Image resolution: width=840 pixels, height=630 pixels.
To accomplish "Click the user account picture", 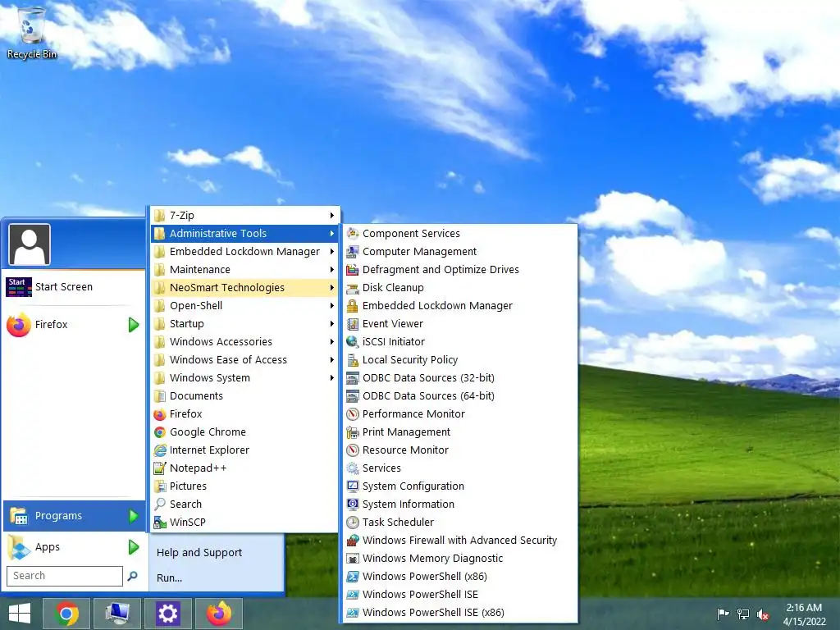I will coord(30,244).
